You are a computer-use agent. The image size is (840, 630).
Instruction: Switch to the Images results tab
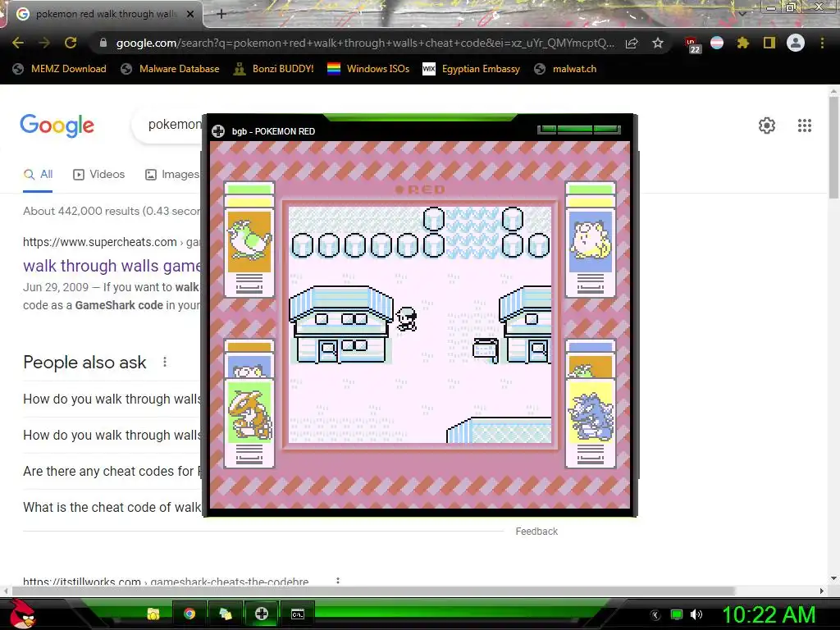coord(172,174)
